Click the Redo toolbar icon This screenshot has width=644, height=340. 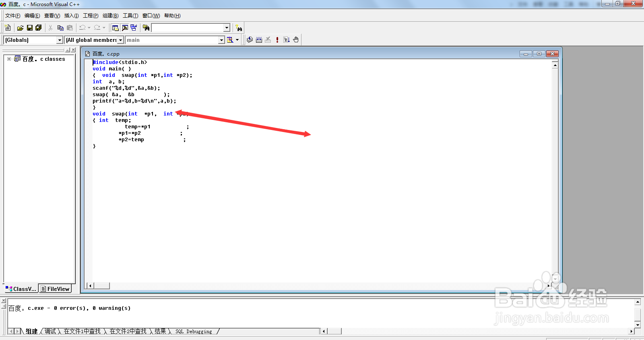[97, 28]
